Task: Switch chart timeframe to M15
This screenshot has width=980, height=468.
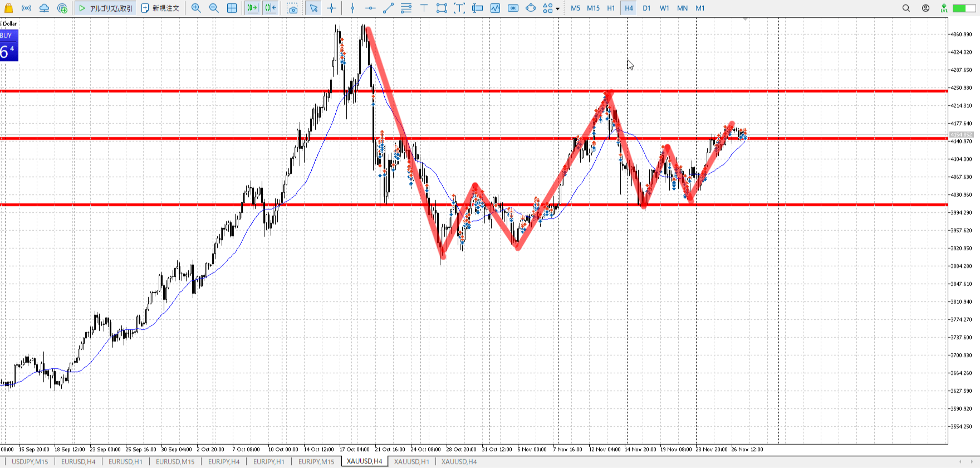Action: pos(594,8)
